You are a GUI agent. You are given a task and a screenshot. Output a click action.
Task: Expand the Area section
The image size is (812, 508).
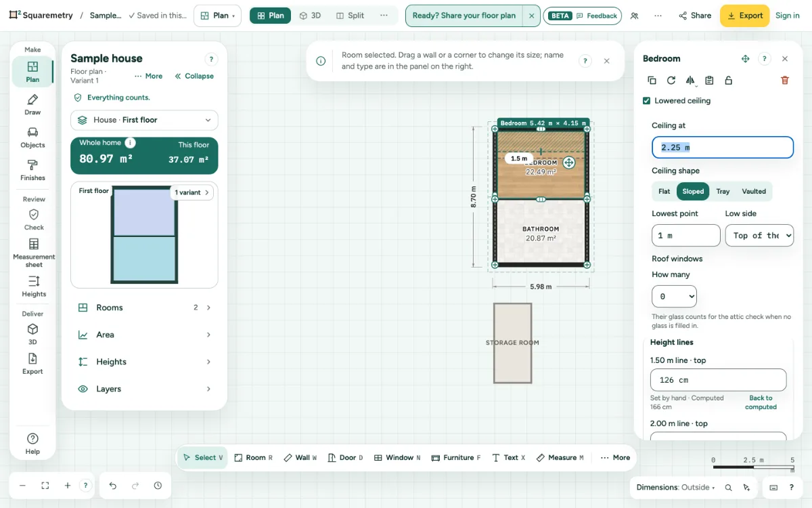click(x=144, y=335)
